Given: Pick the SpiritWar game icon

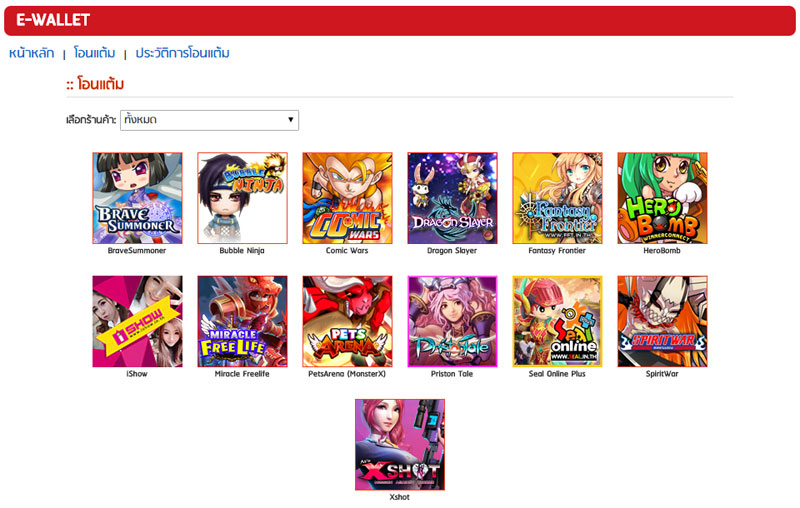Looking at the screenshot, I should [x=662, y=321].
